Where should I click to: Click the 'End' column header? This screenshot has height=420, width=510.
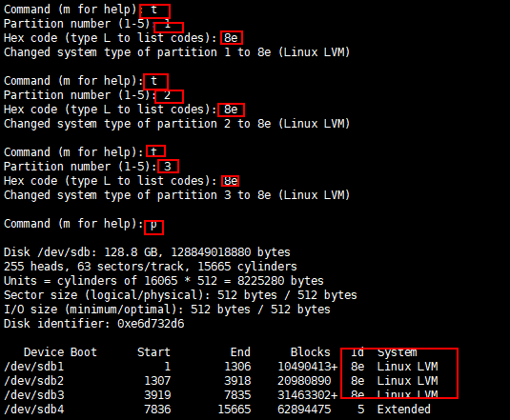(240, 352)
